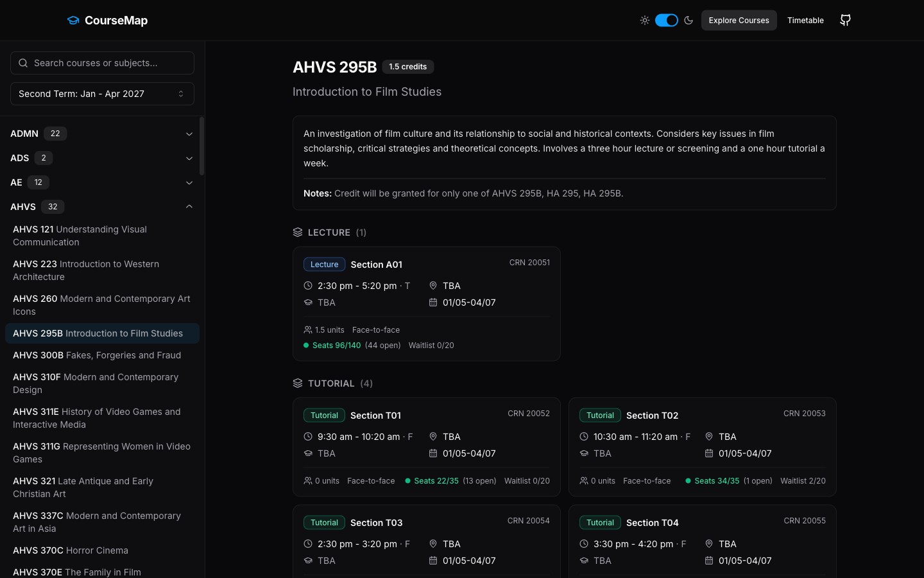The width and height of the screenshot is (924, 578).
Task: Select AHVS 311G Representing Women in Video Games
Action: pyautogui.click(x=102, y=453)
